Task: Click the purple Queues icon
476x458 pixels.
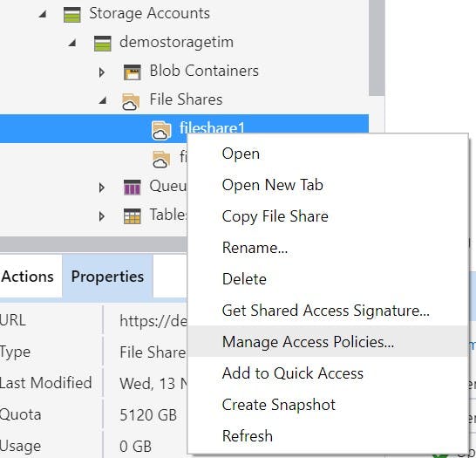Action: coord(133,188)
